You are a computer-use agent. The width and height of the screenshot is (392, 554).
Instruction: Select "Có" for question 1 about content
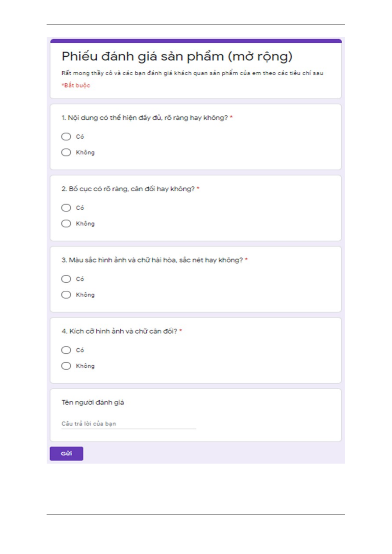point(66,136)
